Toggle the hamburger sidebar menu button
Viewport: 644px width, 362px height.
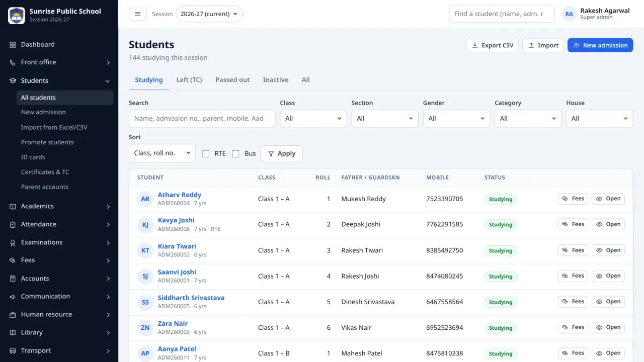(x=138, y=14)
